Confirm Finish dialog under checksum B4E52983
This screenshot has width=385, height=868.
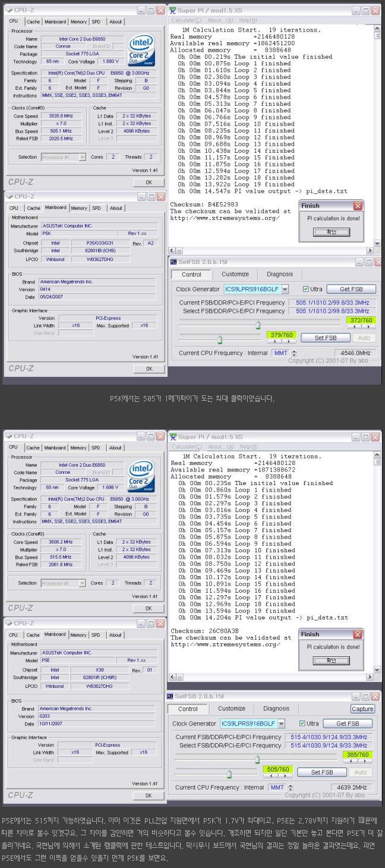(x=332, y=232)
